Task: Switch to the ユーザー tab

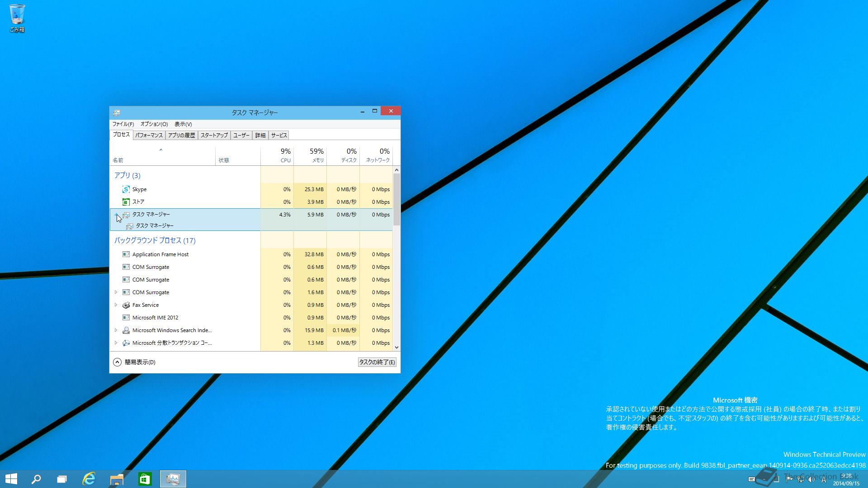Action: pyautogui.click(x=241, y=135)
